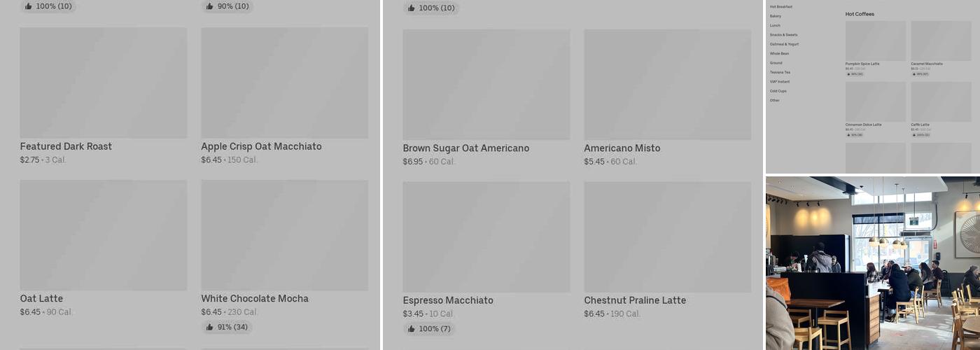Open the Brown Sugar Oat Americano image
The image size is (980, 350).
click(486, 85)
